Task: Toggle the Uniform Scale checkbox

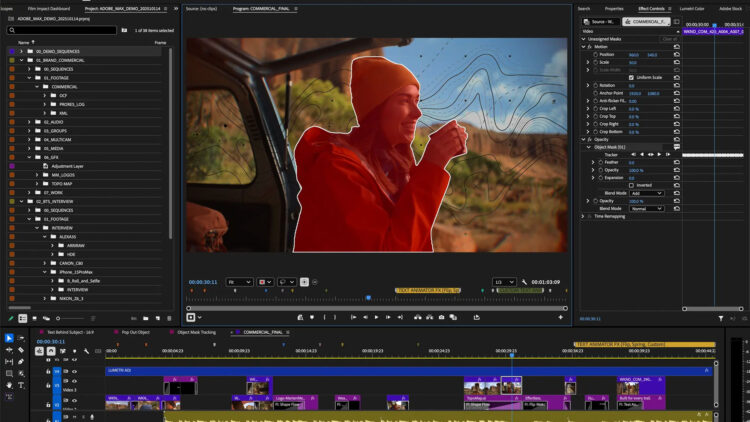Action: click(x=631, y=78)
